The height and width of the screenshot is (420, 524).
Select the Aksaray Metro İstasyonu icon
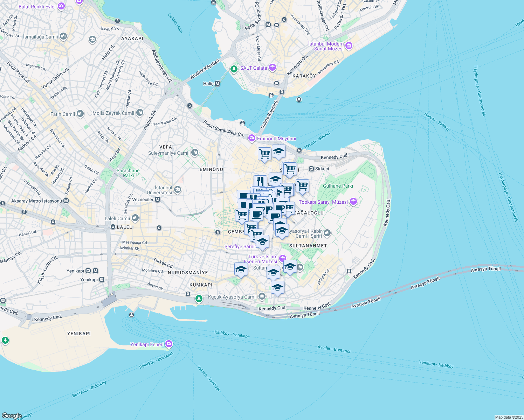66,201
